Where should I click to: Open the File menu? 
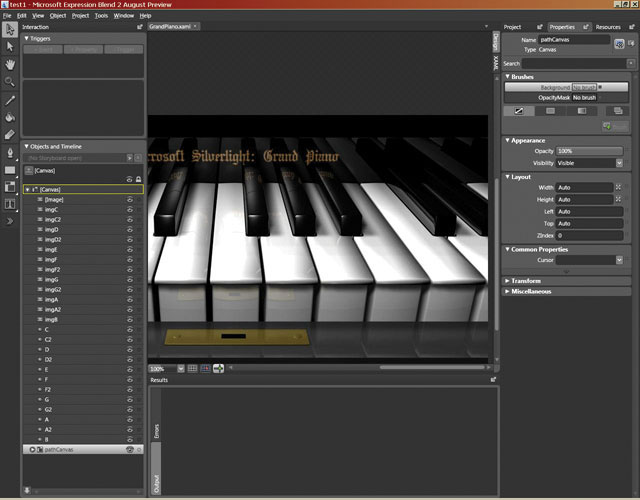coord(7,16)
